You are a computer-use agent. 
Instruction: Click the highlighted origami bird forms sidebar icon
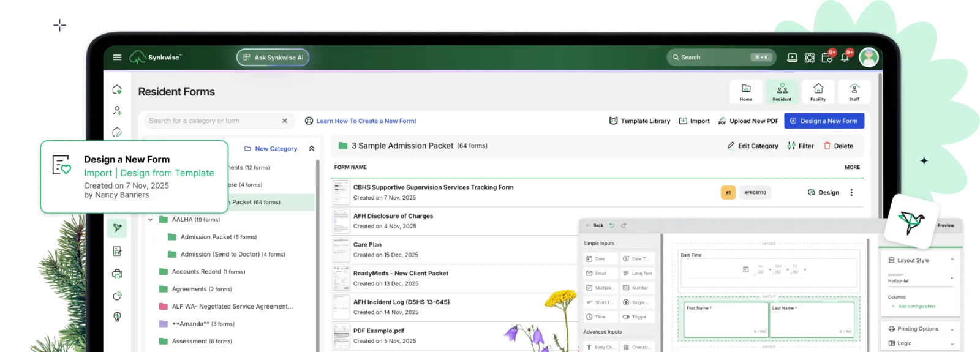(118, 228)
